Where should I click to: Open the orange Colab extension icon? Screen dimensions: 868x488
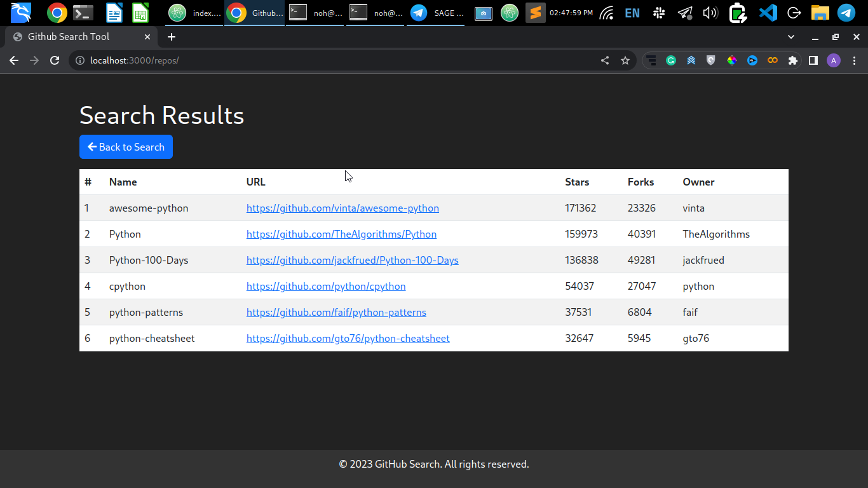coord(773,60)
